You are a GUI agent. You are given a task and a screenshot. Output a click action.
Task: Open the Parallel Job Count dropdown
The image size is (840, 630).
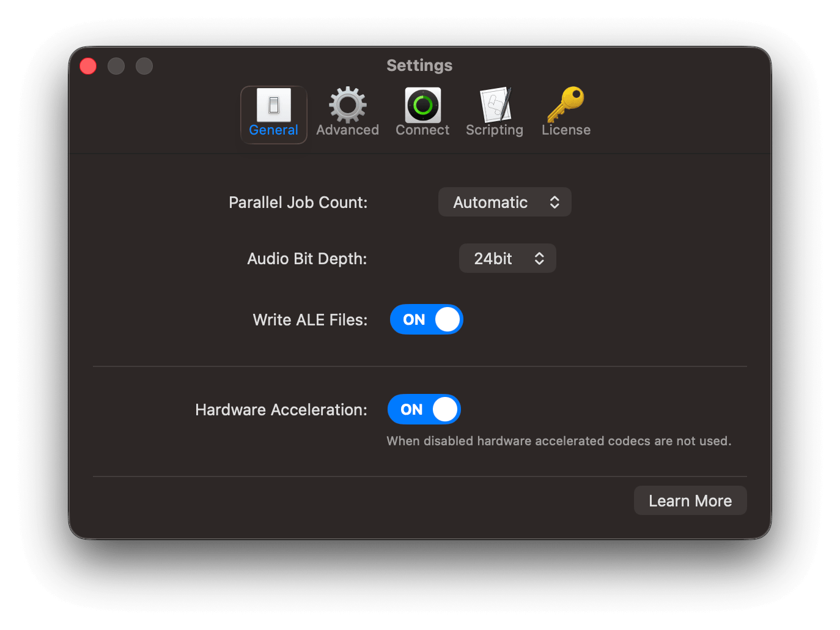click(x=504, y=202)
